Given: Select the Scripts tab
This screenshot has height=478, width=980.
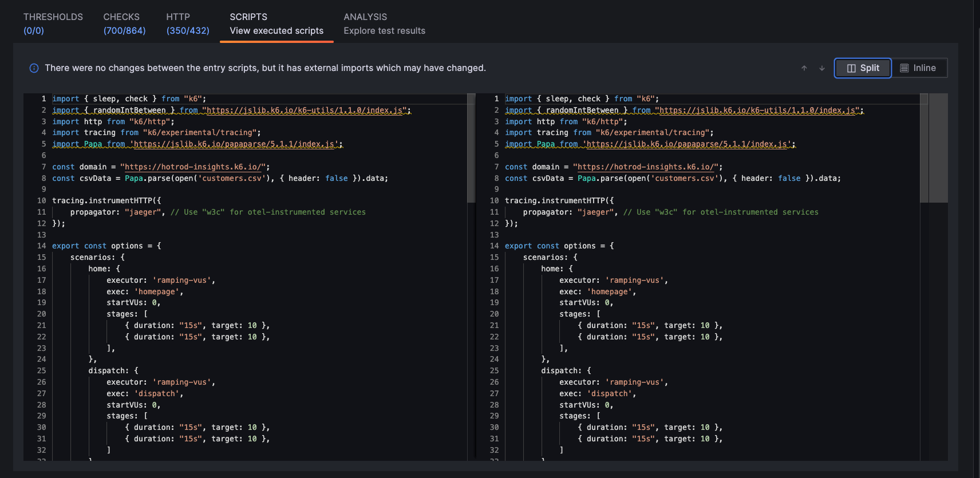Looking at the screenshot, I should (x=276, y=23).
